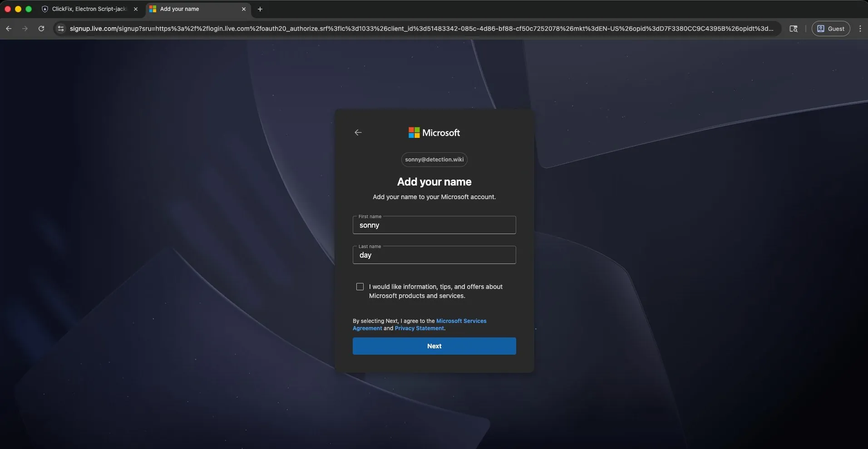Close the Add your name tab

tap(244, 9)
